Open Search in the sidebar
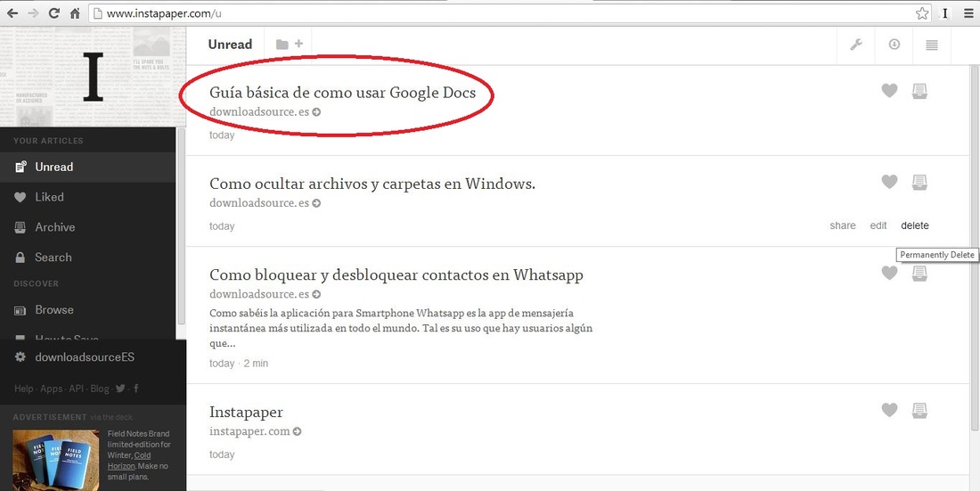 pyautogui.click(x=88, y=257)
